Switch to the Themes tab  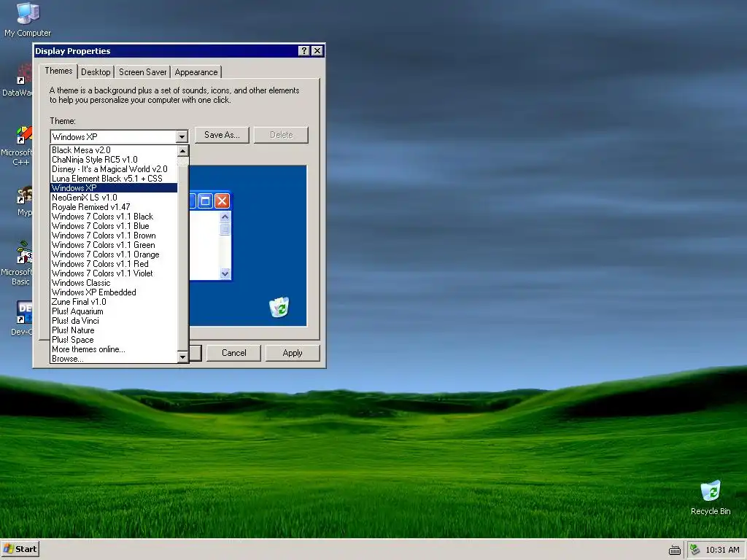pos(58,71)
